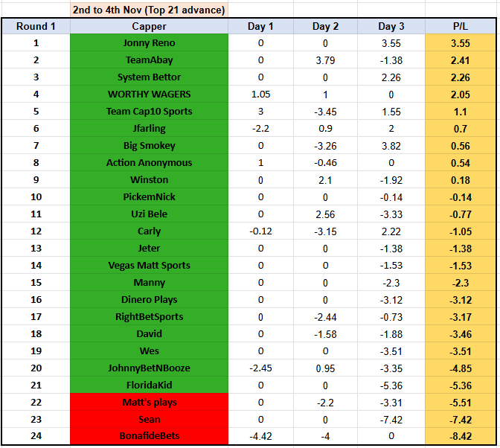500x448 pixels.
Task: Select Manny's P/L value -2.3
Action: click(x=461, y=283)
